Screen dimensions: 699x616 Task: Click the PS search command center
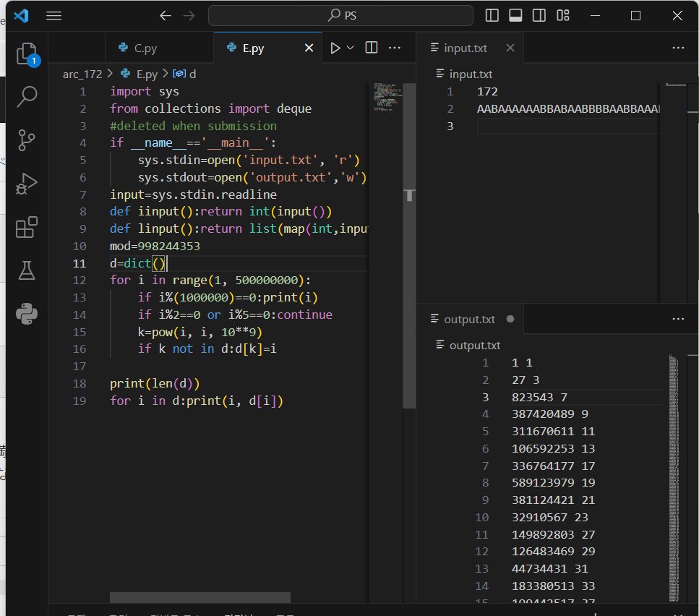click(x=340, y=16)
